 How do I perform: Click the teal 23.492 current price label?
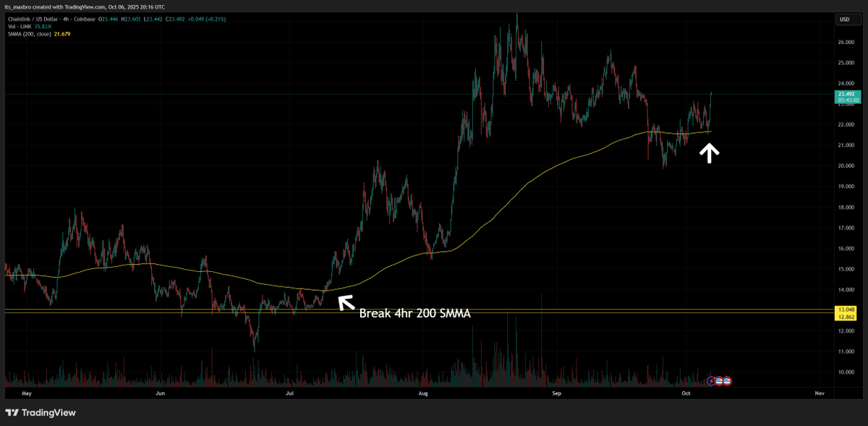click(845, 95)
